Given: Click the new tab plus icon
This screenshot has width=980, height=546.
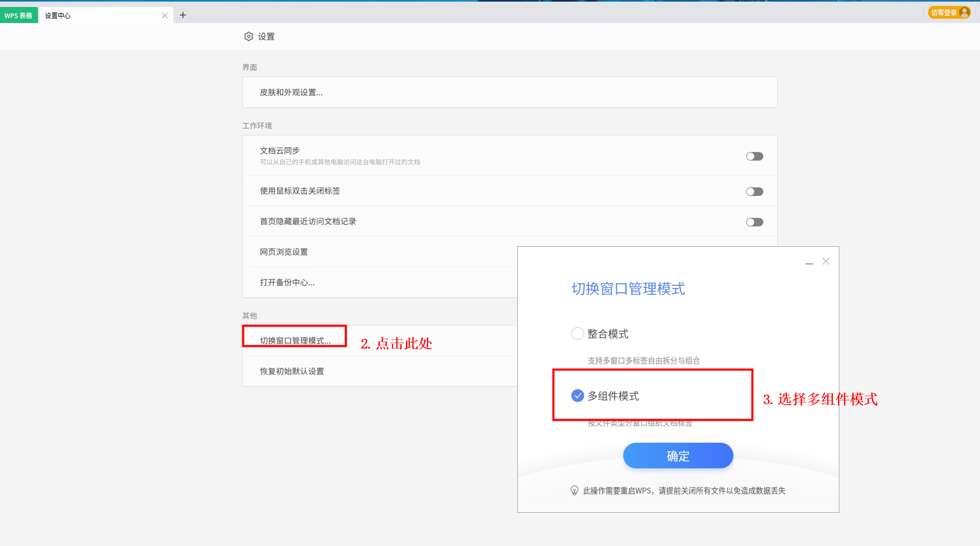Looking at the screenshot, I should pyautogui.click(x=183, y=15).
